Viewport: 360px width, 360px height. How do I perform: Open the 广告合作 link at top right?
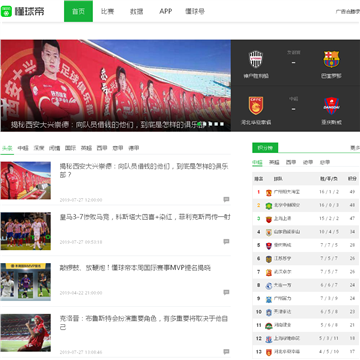348,11
